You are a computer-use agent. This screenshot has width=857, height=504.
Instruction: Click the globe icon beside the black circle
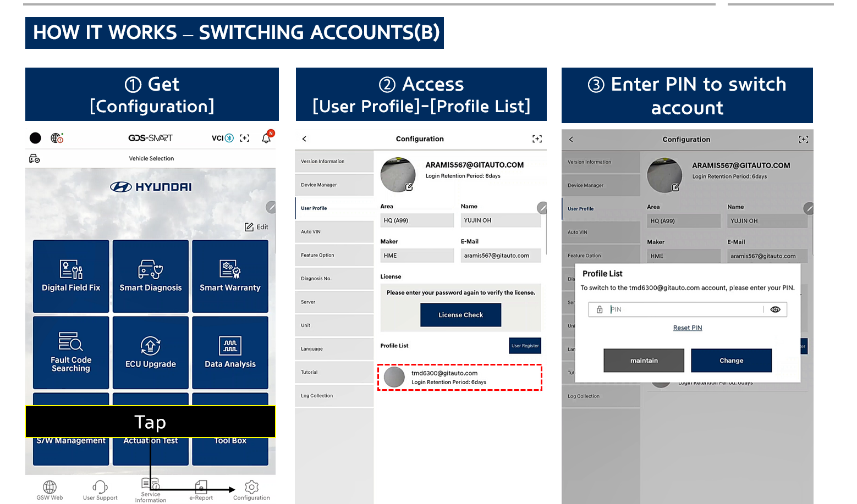[x=57, y=138]
